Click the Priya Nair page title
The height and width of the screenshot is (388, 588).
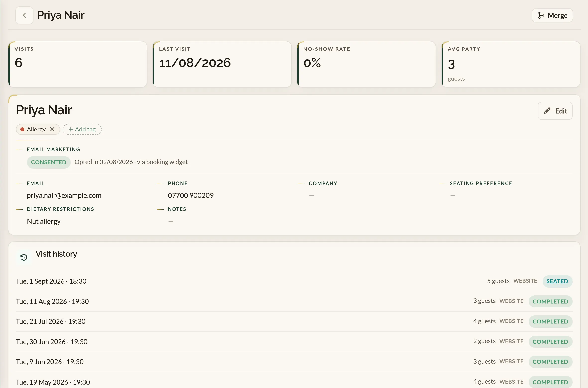[x=61, y=15]
